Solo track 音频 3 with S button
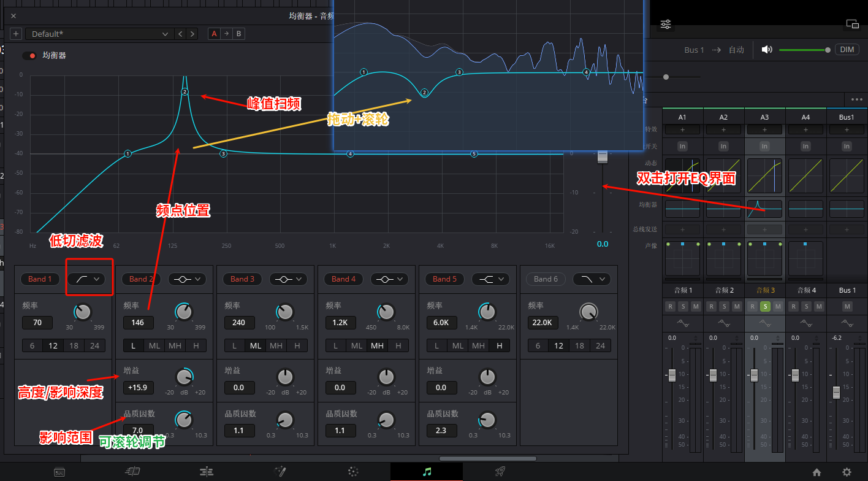This screenshot has width=868, height=481. 764,306
